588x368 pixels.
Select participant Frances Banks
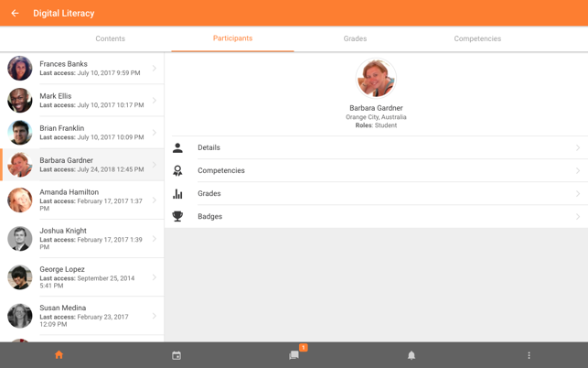coord(81,69)
